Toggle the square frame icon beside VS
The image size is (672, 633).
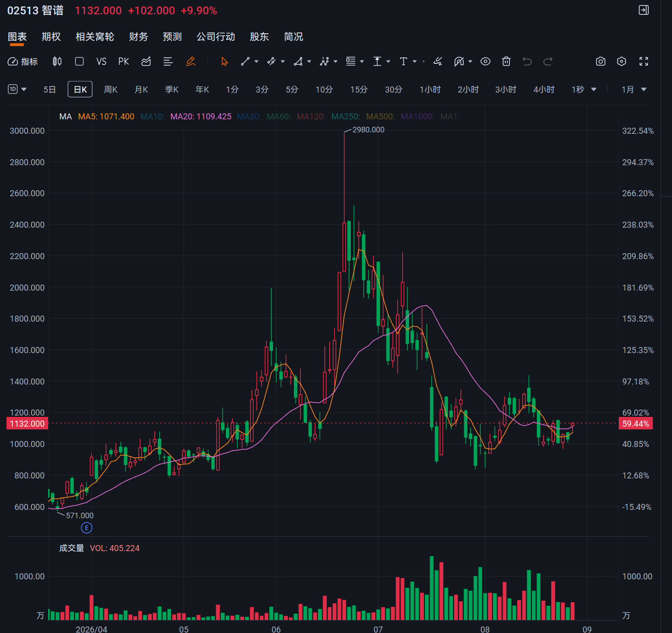point(79,62)
